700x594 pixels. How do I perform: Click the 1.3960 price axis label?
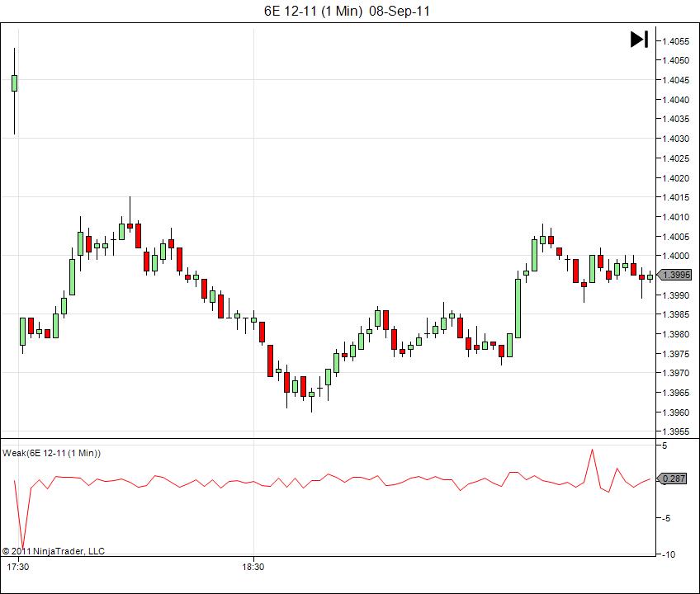tap(675, 412)
